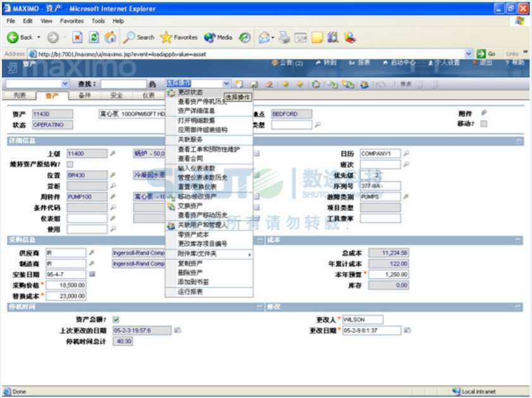Click the clear changes eraser icon
This screenshot has height=398, width=532.
269,84
